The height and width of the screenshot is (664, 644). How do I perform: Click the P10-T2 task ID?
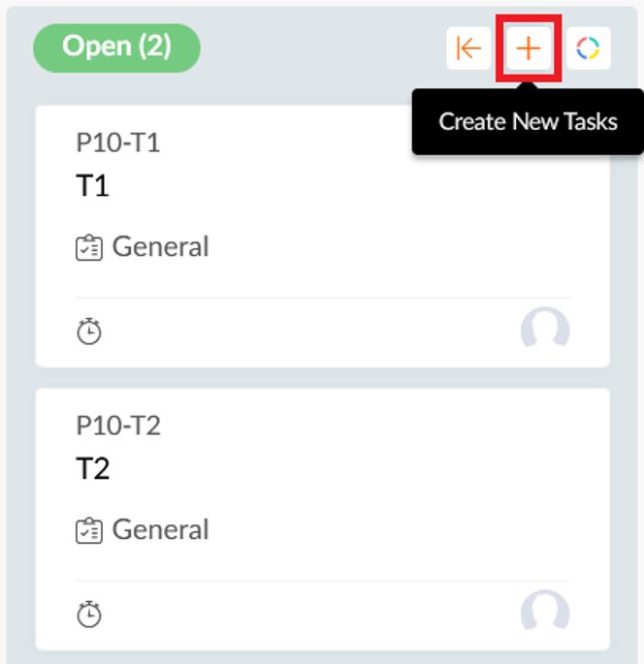pyautogui.click(x=118, y=427)
